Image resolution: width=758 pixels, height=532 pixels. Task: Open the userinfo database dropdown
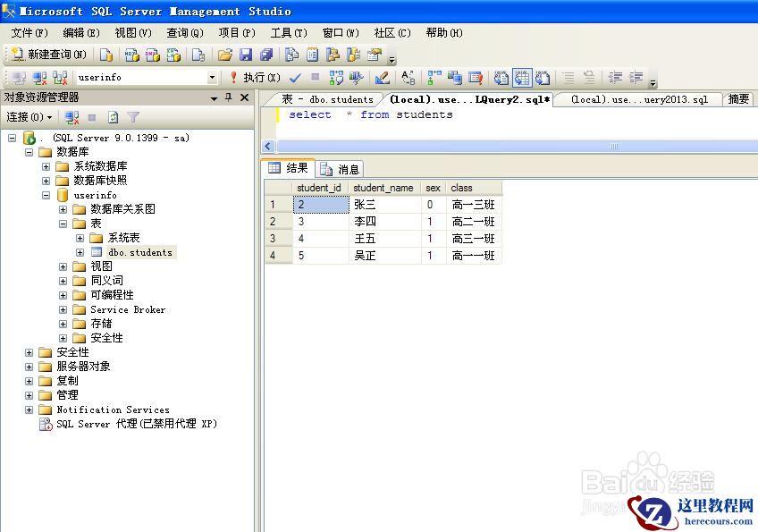[x=212, y=78]
